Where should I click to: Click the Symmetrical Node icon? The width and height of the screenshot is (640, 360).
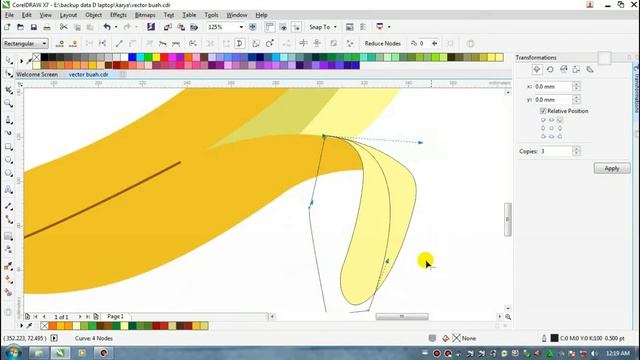[176, 43]
